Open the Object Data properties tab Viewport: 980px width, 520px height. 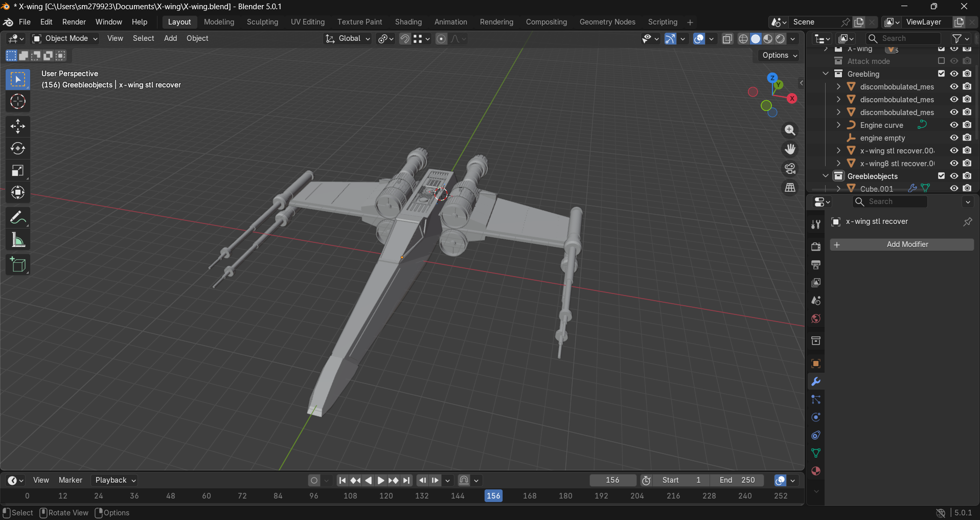[816, 453]
